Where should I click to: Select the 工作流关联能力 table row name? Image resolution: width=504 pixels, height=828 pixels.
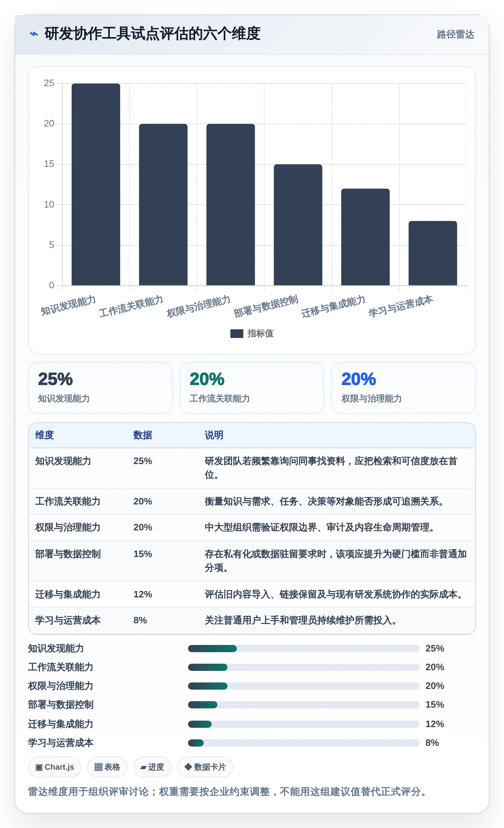(x=68, y=502)
